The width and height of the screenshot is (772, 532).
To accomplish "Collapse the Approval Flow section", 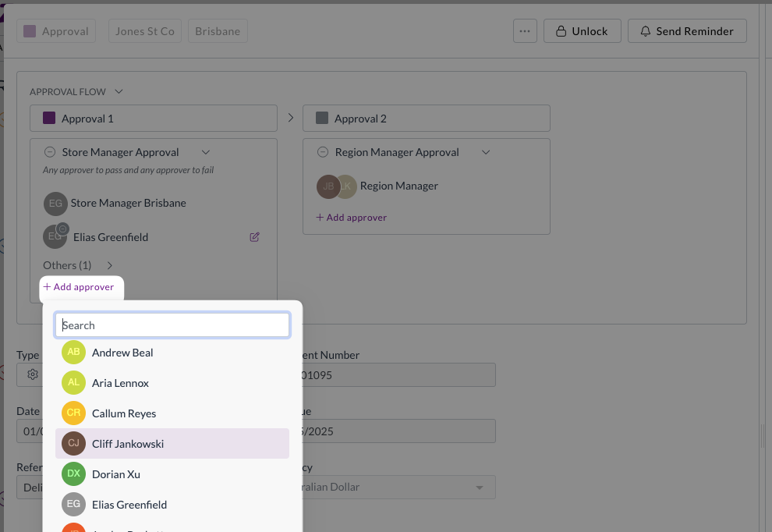I will tap(119, 92).
